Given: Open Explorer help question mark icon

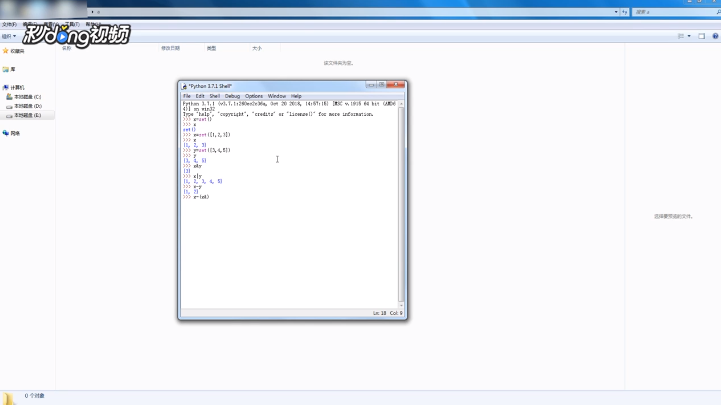Looking at the screenshot, I should point(715,36).
